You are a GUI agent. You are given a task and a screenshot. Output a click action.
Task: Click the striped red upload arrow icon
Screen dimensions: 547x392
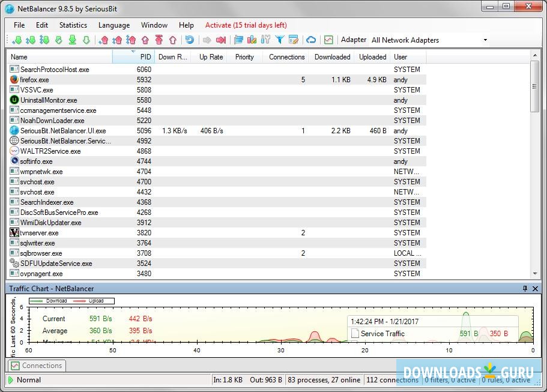(145, 40)
